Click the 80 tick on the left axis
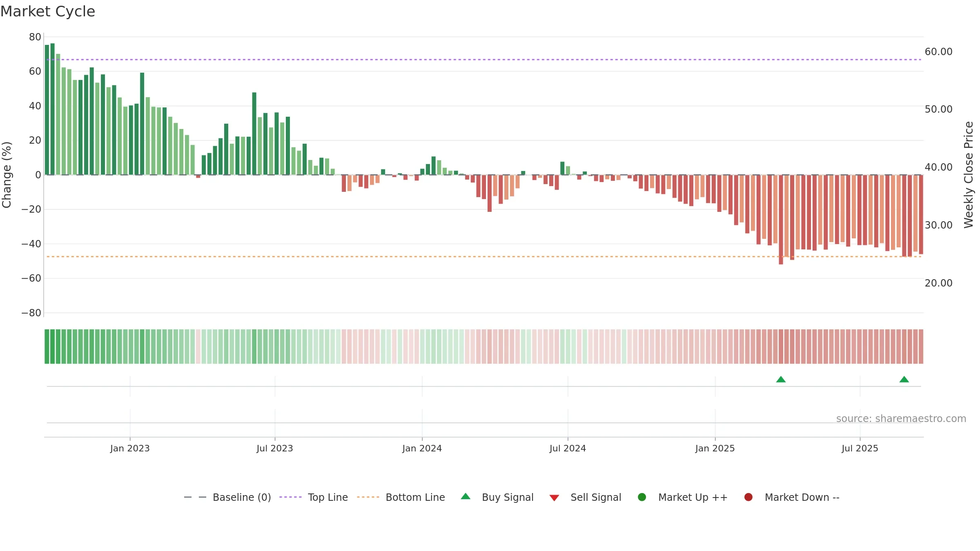The image size is (980, 551). (x=35, y=37)
